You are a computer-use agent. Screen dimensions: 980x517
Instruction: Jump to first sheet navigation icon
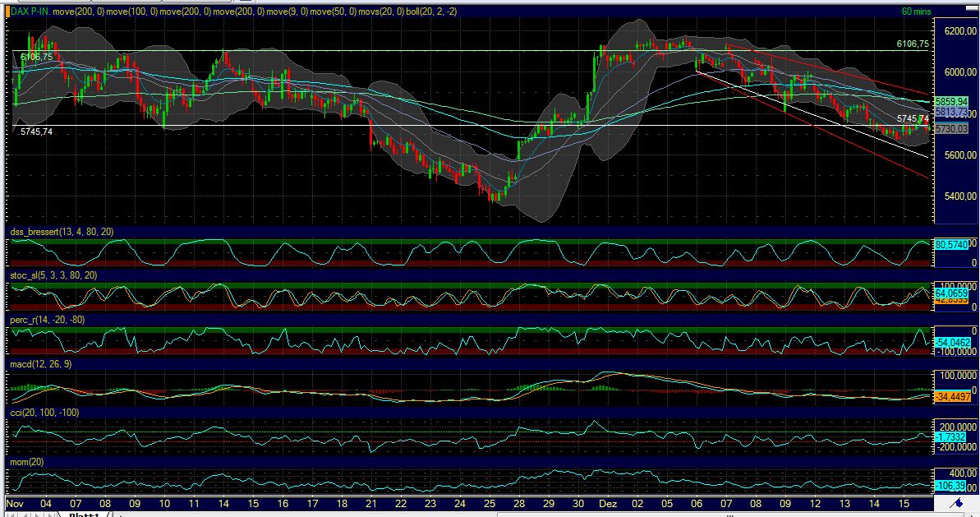point(10,513)
